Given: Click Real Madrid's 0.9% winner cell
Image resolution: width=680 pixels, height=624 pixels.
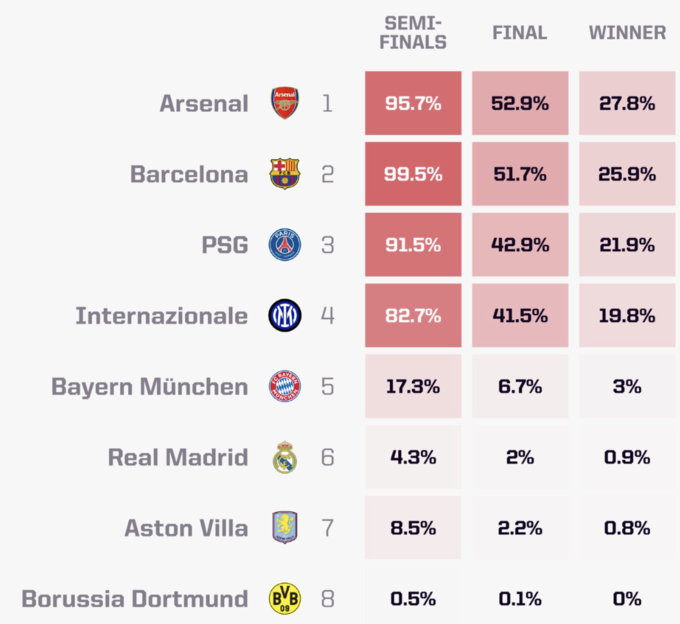Looking at the screenshot, I should click(627, 457).
